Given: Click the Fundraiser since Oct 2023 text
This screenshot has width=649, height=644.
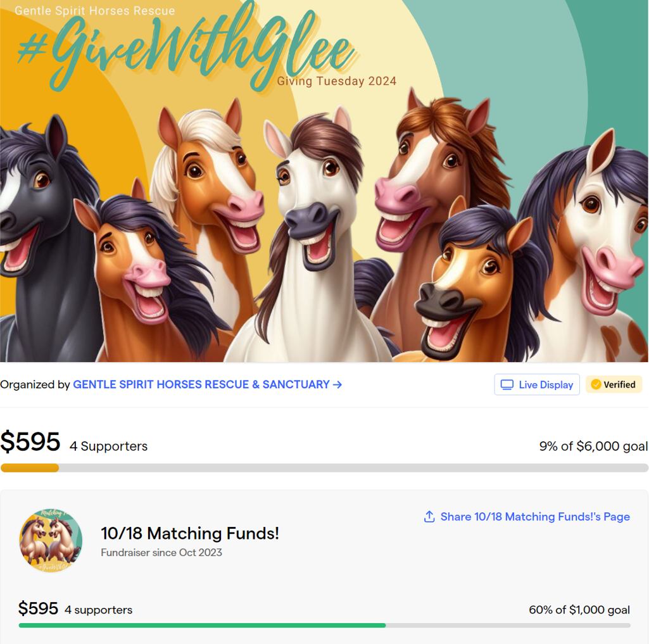Looking at the screenshot, I should coord(161,552).
